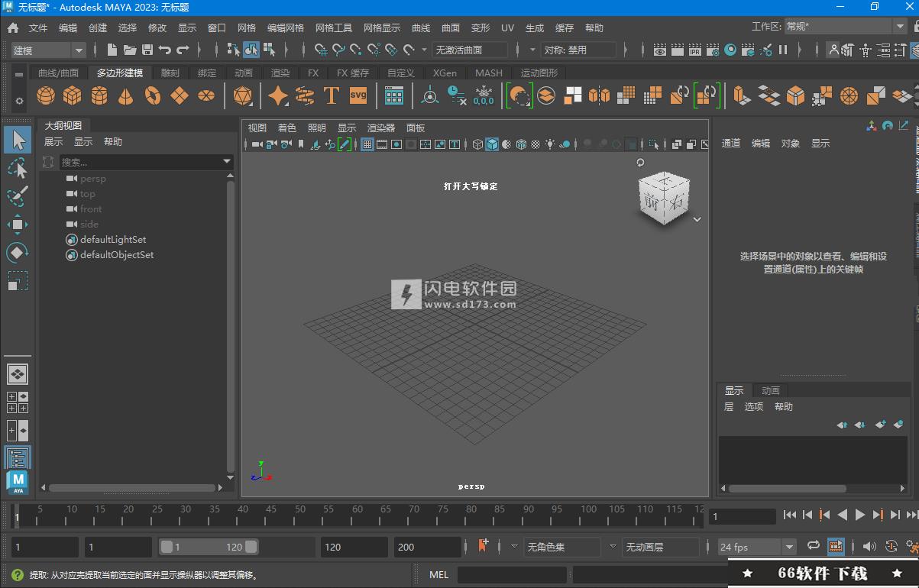Select the Lasso tool in the toolbox
919x588 pixels.
click(18, 168)
